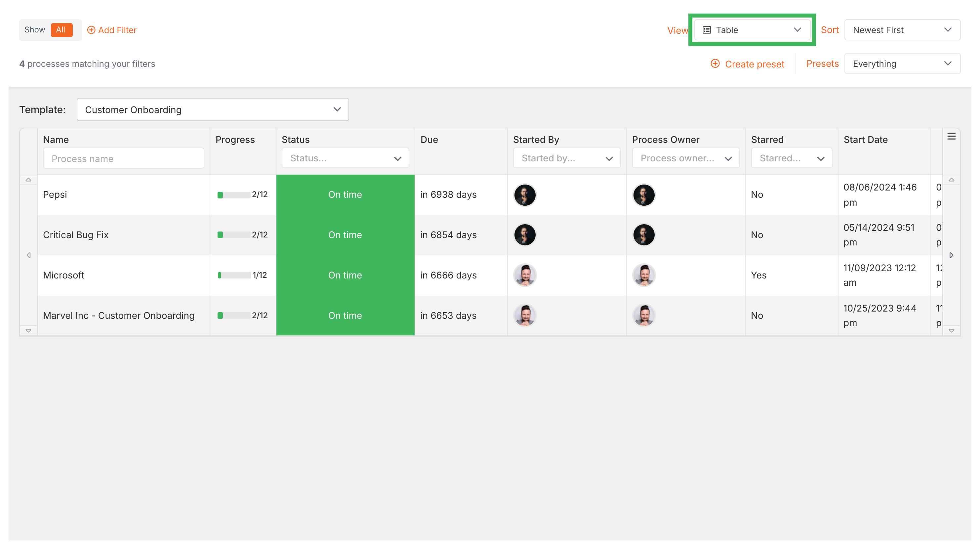Viewport: 980px width, 549px height.
Task: Click the Critical Bug Fix progress bar
Action: click(234, 235)
